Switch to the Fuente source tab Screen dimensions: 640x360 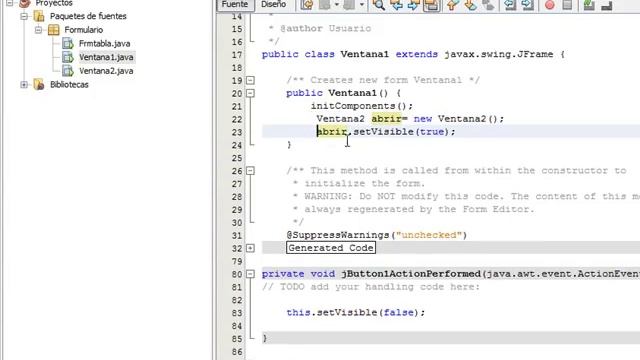point(235,4)
